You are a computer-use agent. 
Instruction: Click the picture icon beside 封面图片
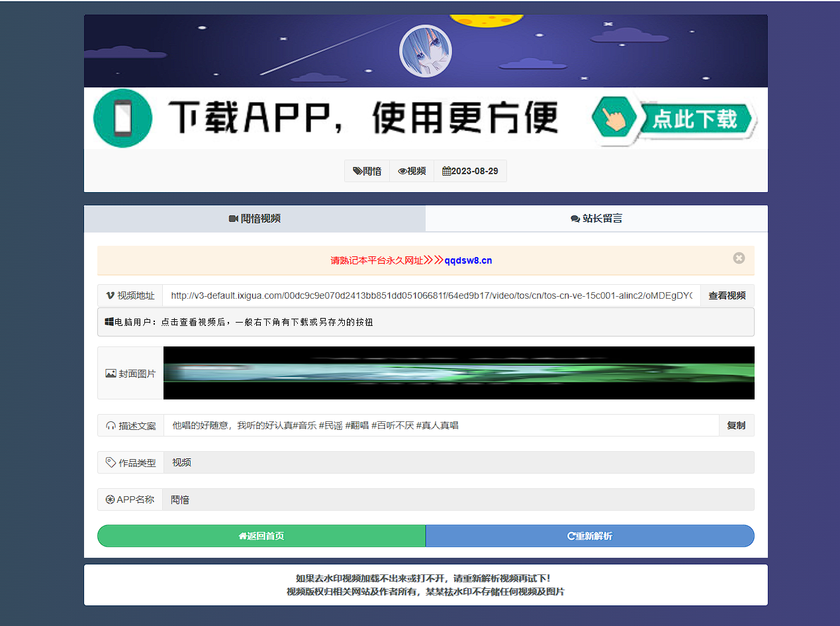(110, 372)
